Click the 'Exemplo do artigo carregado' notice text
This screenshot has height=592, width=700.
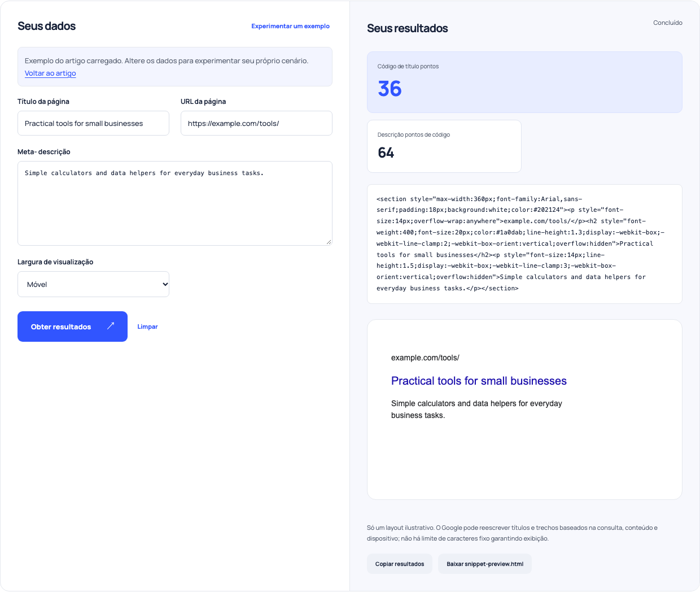(x=167, y=61)
